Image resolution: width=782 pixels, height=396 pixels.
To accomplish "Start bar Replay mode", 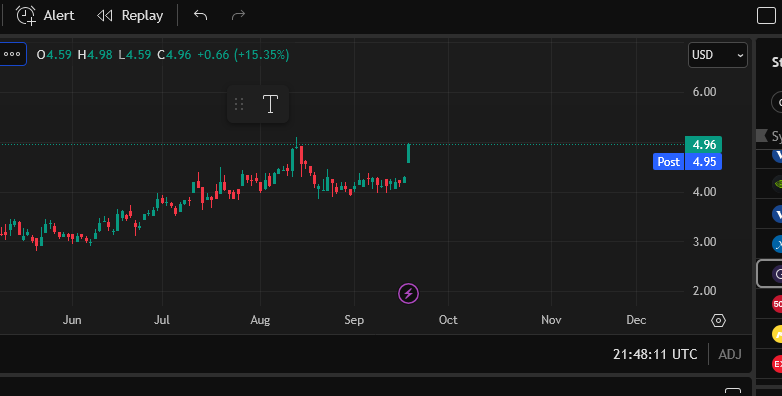I will (130, 15).
